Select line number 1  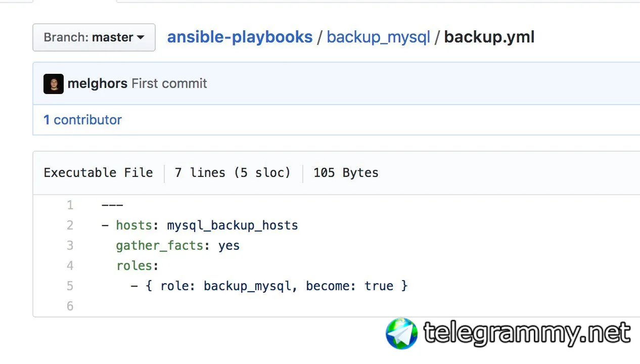(x=70, y=205)
